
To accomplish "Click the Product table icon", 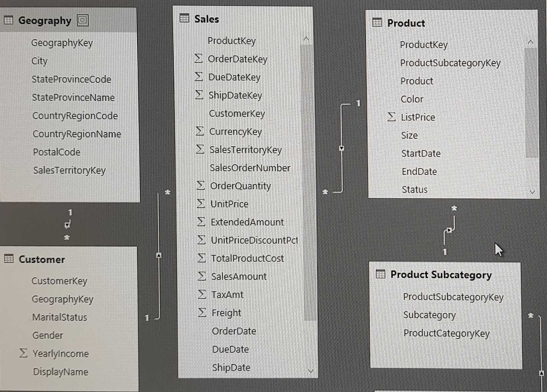I will click(x=377, y=23).
